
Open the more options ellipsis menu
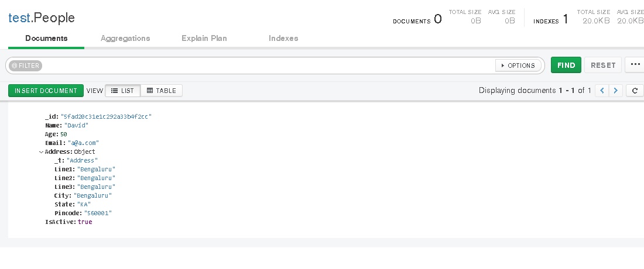635,65
